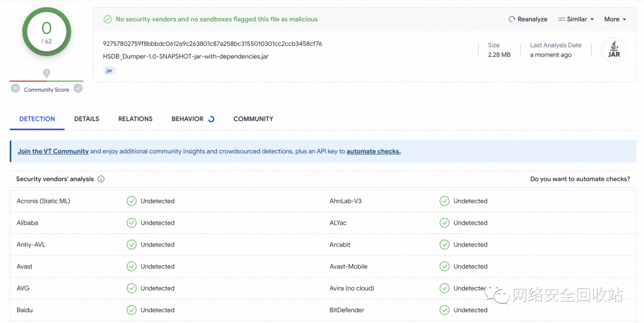Image resolution: width=644 pixels, height=323 pixels.
Task: Open the DETAILS tab
Action: [86, 119]
